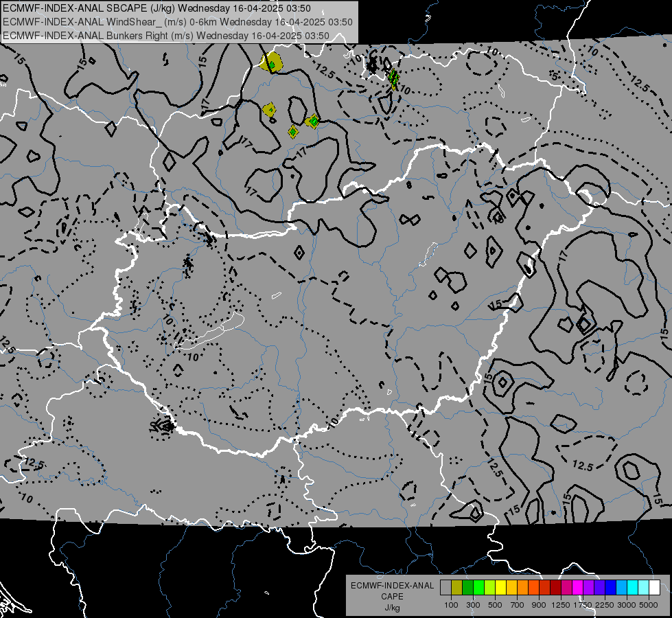Viewport: 672px width, 618px height.
Task: Click the 2250 label on the CAPE scale
Action: point(605,605)
